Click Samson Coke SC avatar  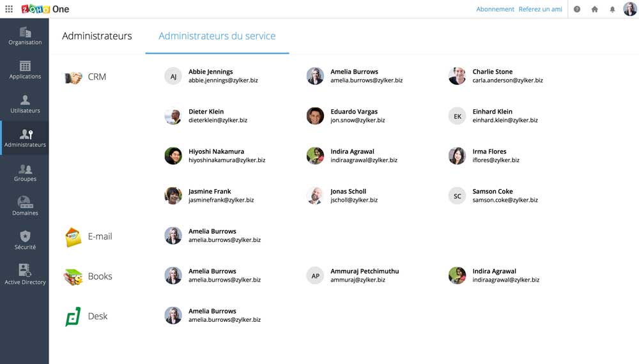[458, 196]
